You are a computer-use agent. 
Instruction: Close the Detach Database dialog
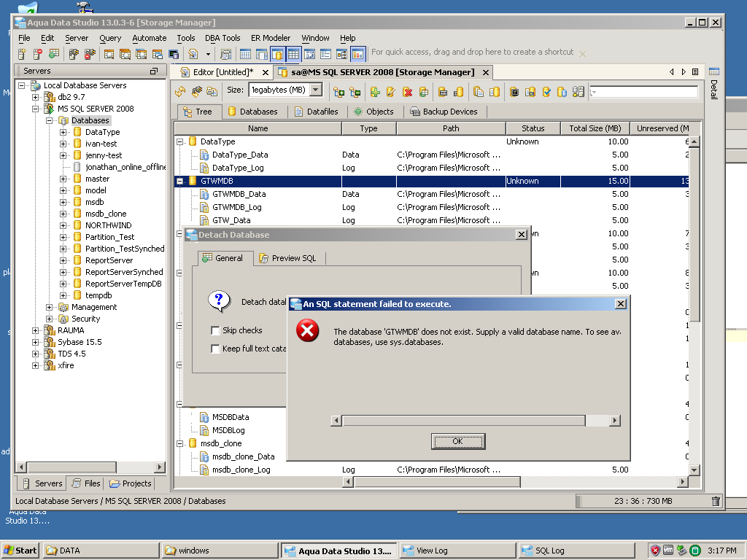(521, 235)
